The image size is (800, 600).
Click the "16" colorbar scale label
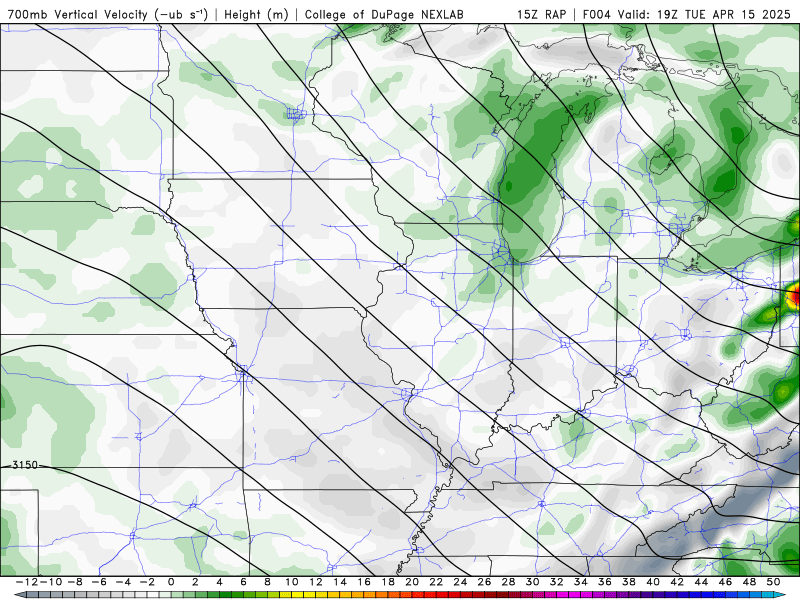pyautogui.click(x=364, y=582)
